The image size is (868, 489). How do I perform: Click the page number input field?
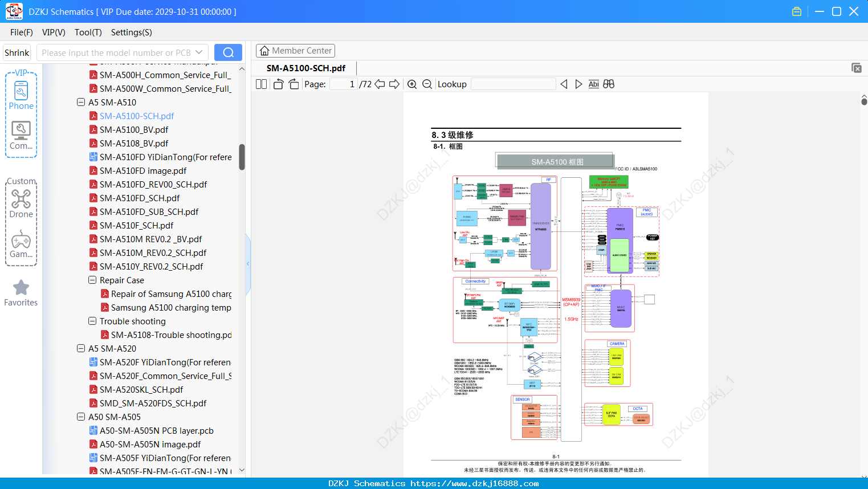tap(343, 84)
